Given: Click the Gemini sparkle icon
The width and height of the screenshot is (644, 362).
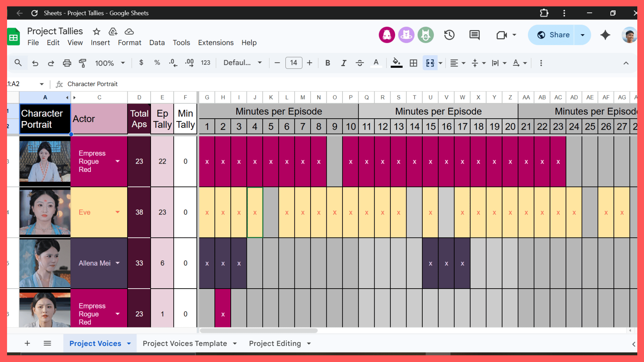Looking at the screenshot, I should tap(605, 35).
